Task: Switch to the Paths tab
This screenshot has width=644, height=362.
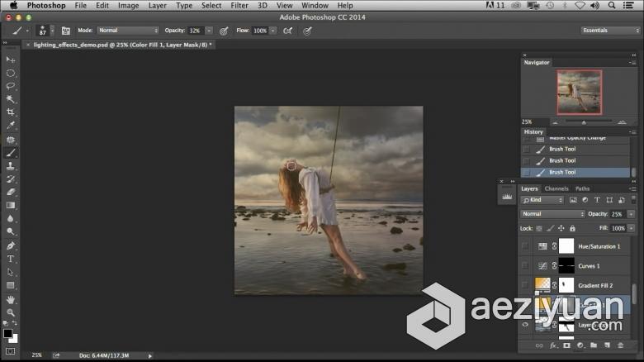Action: pos(582,188)
